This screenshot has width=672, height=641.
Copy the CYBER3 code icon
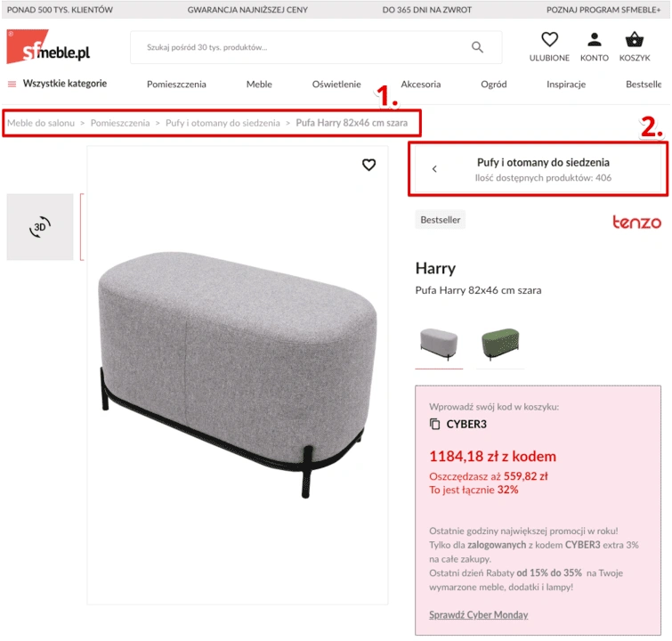[x=434, y=424]
